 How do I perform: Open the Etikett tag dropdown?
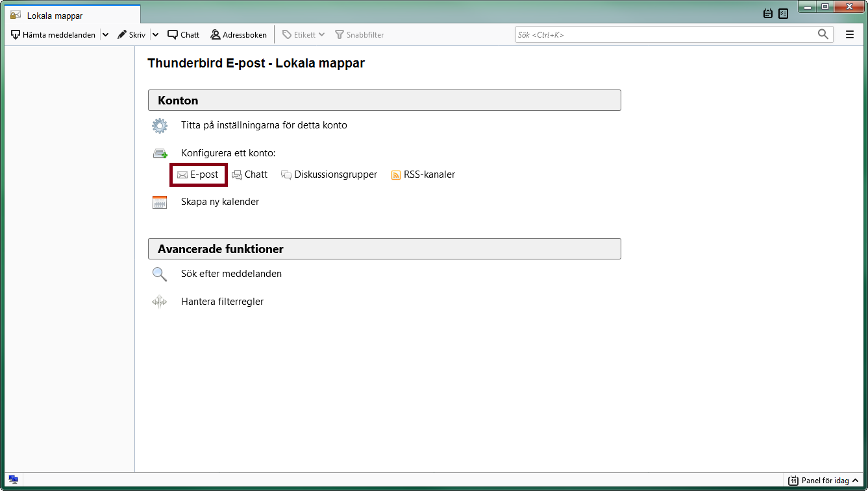tap(303, 35)
